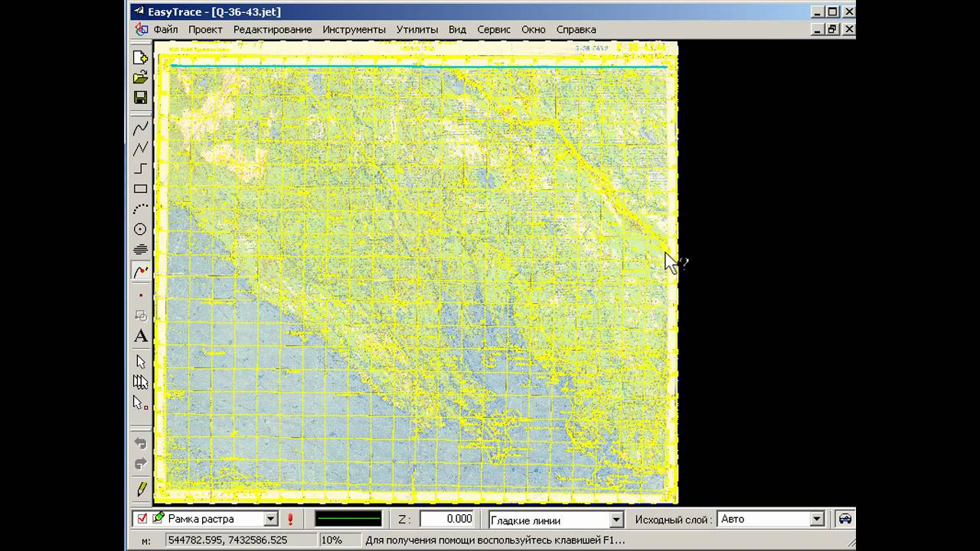This screenshot has width=980, height=551.
Task: Save the project with the floppy icon
Action: [140, 97]
